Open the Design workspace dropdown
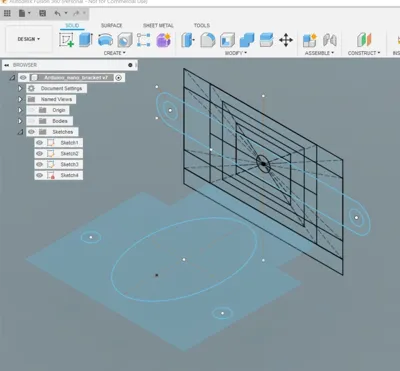The width and height of the screenshot is (400, 371). (29, 39)
